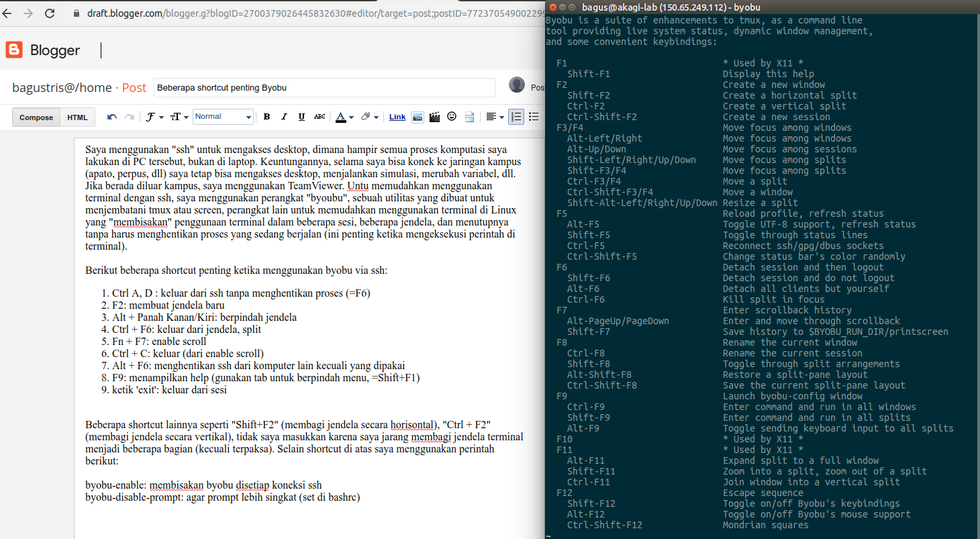Switch to HTML mode
This screenshot has height=539, width=980.
tap(77, 117)
